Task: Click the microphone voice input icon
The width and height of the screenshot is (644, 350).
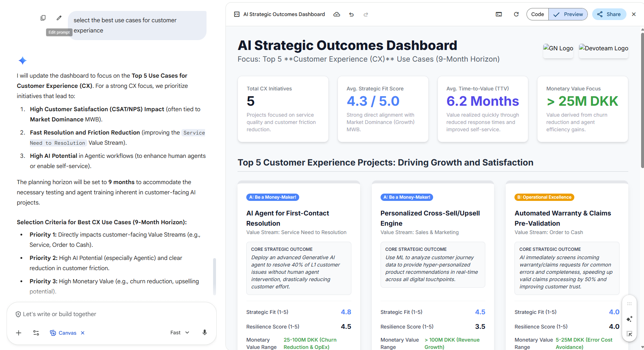Action: (x=205, y=332)
